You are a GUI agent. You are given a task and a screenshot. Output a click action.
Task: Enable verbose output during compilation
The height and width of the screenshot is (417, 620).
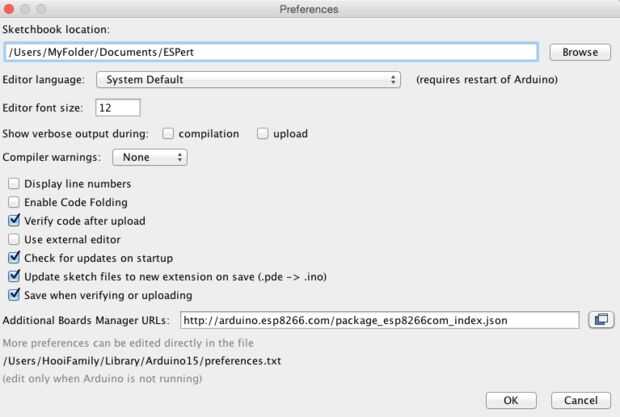169,133
